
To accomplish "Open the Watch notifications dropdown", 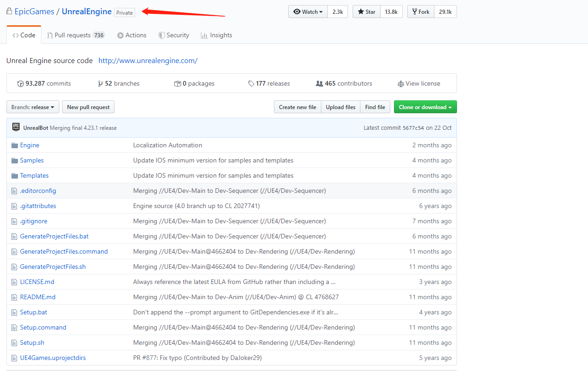I will 308,12.
